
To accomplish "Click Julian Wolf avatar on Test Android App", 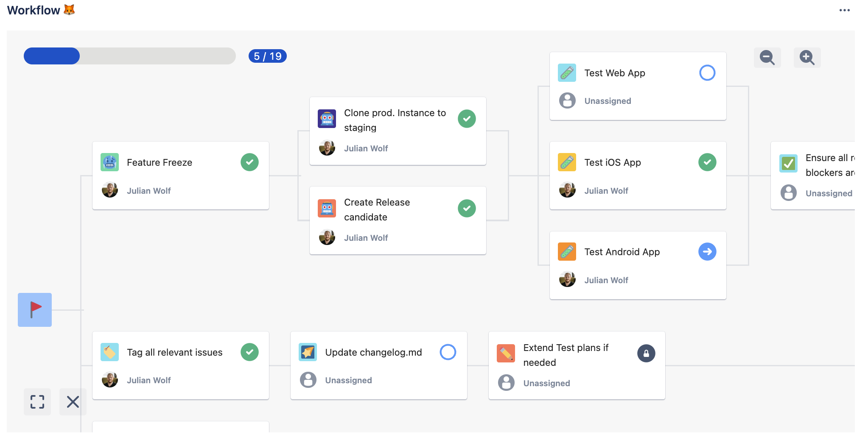I will (x=567, y=279).
